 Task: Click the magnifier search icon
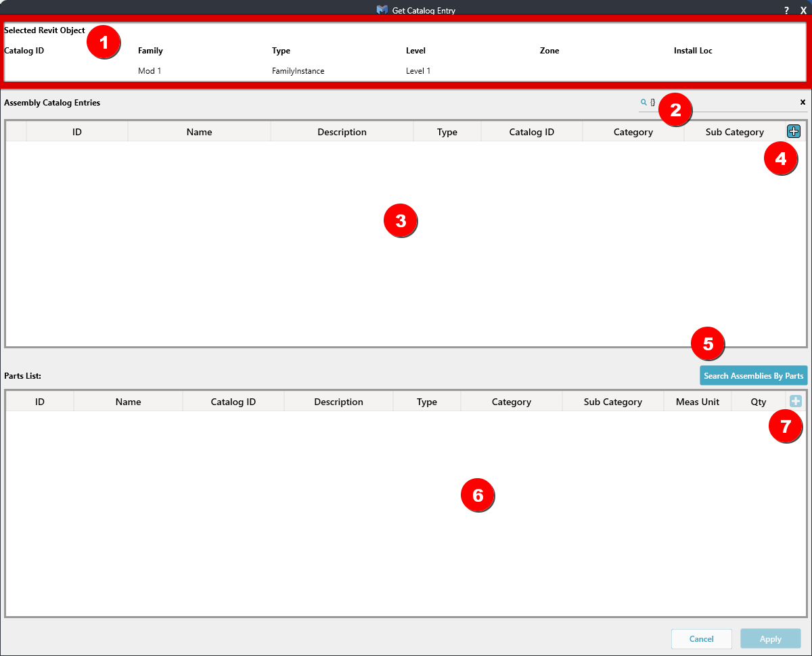(644, 102)
